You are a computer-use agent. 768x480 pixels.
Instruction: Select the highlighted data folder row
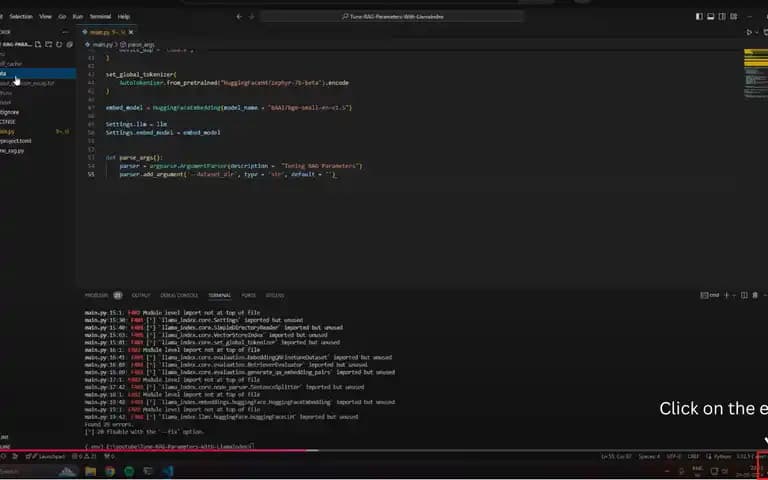[38, 73]
